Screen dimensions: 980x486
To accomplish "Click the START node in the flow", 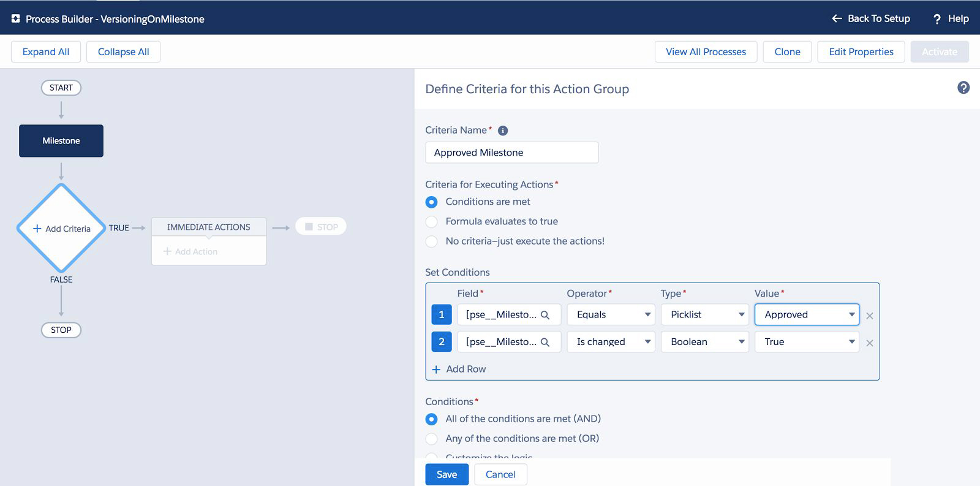I will [x=61, y=88].
